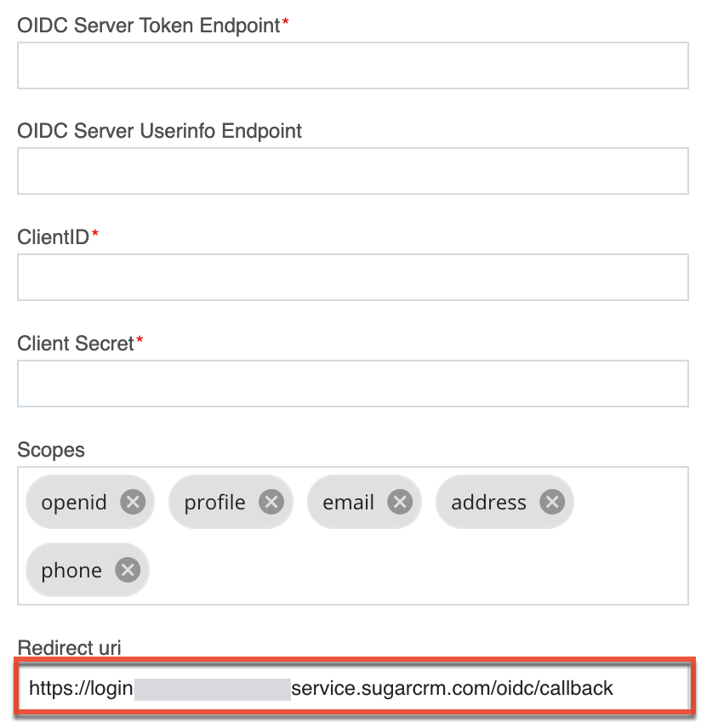Click the x icon inside the email chip
The height and width of the screenshot is (728, 701).
pos(400,502)
